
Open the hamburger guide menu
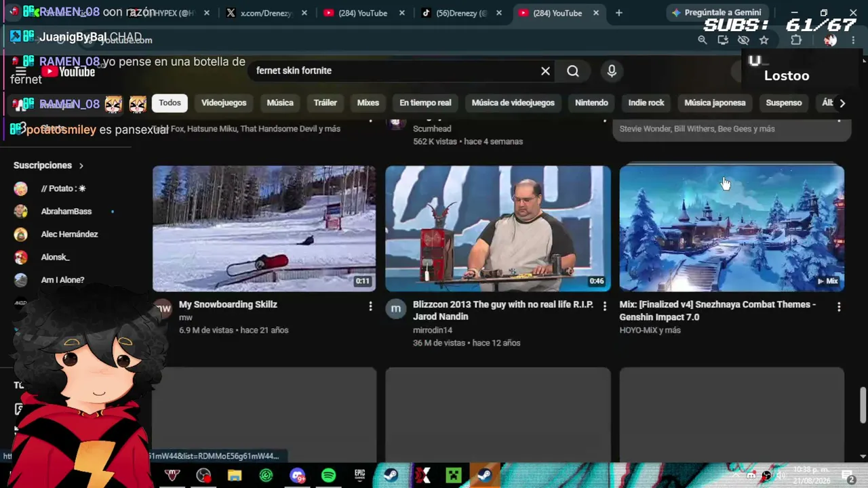[20, 72]
